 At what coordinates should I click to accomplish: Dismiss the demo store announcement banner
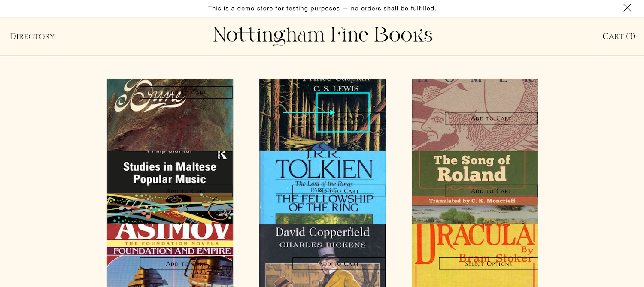coord(627,8)
